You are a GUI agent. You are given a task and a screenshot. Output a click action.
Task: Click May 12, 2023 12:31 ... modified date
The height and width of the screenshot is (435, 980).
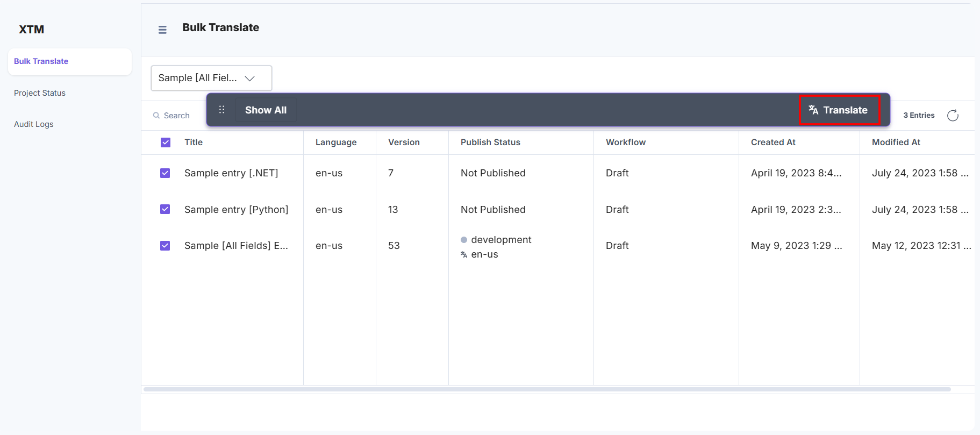[921, 246]
